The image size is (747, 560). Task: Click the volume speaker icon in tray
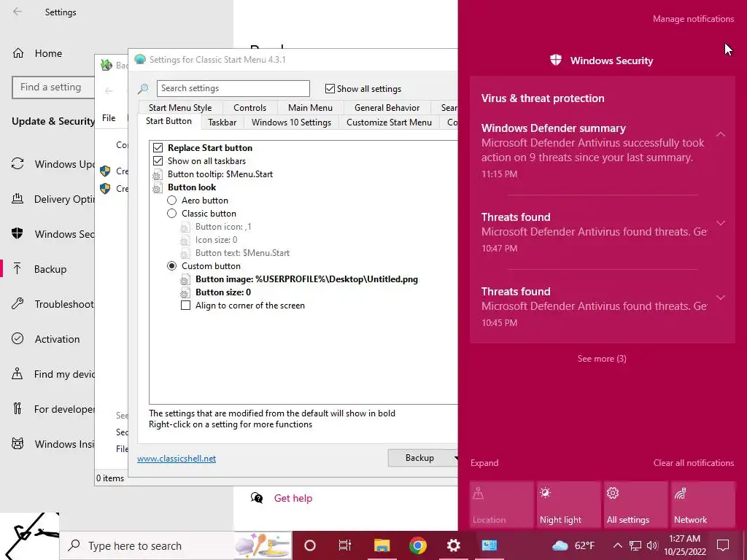tap(652, 545)
